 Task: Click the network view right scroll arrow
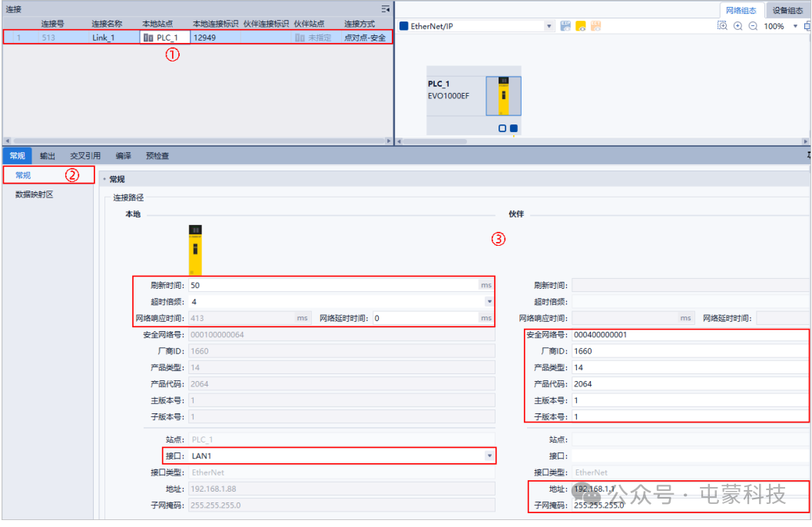tap(805, 141)
